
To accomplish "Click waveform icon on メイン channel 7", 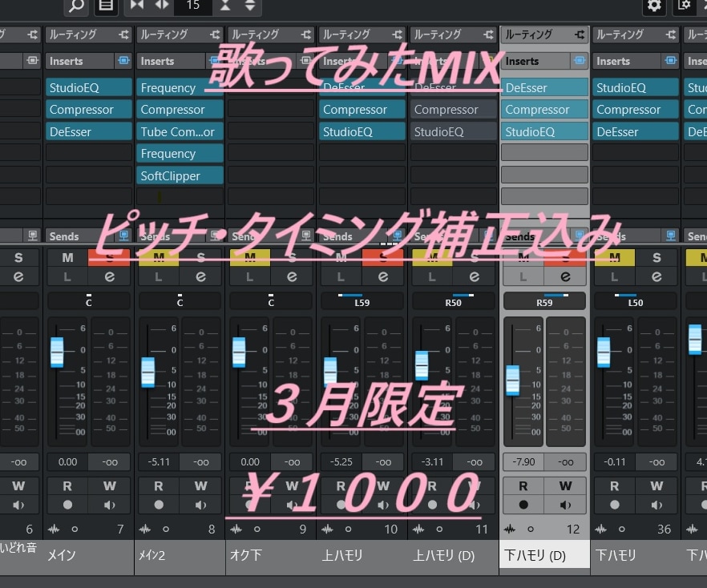I will [x=54, y=529].
